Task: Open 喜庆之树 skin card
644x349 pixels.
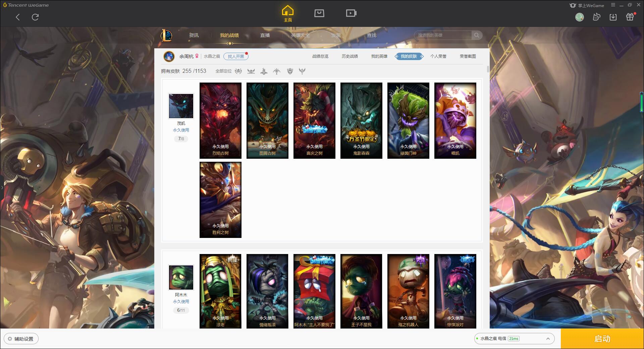Action: click(x=314, y=120)
